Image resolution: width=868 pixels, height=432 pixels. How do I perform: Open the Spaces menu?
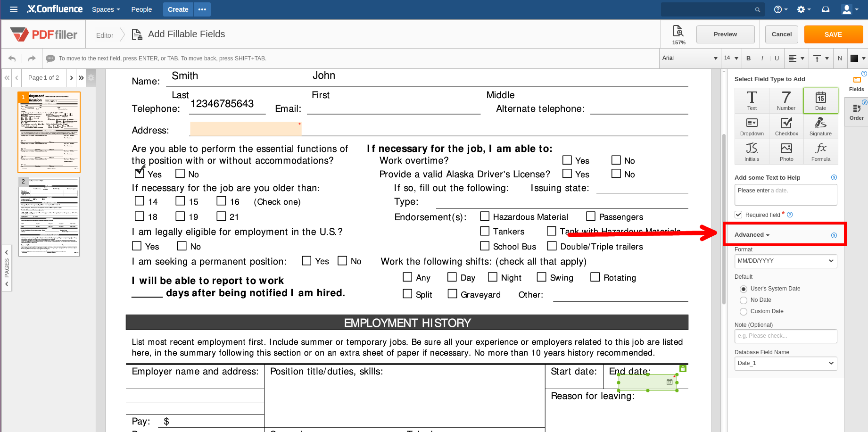[x=106, y=9]
